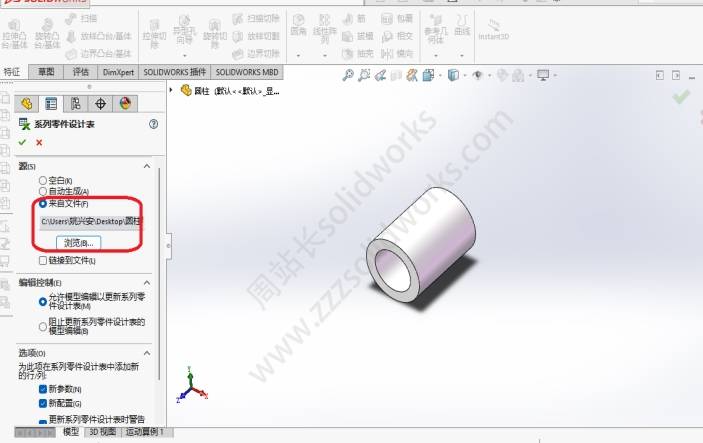
Task: Click the View Settings monitor icon
Action: coord(543,75)
